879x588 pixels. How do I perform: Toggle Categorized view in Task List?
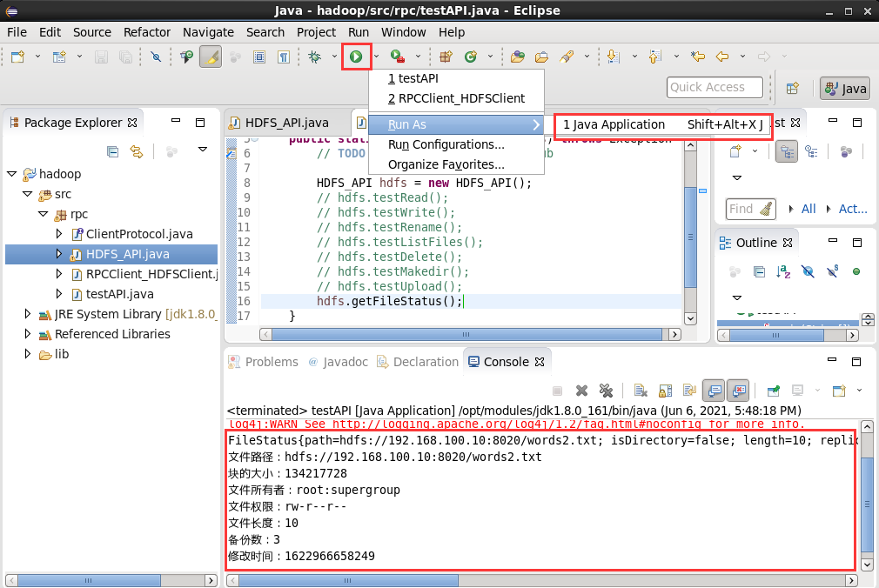[x=787, y=151]
